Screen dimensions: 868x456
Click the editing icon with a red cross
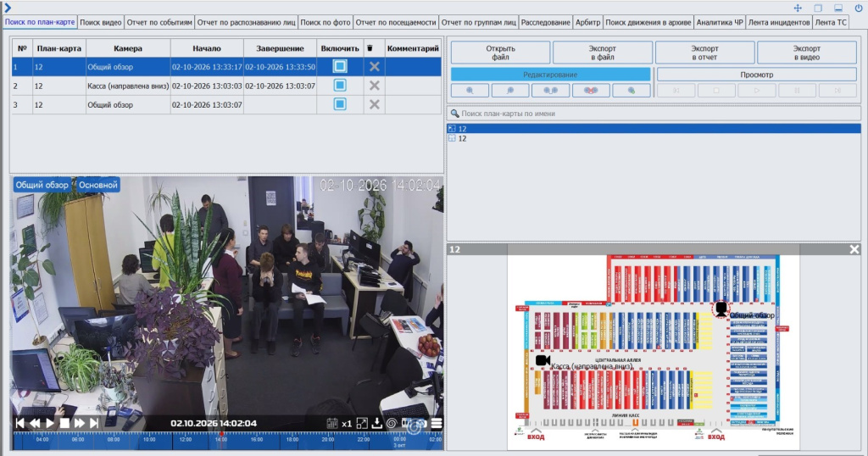[591, 90]
